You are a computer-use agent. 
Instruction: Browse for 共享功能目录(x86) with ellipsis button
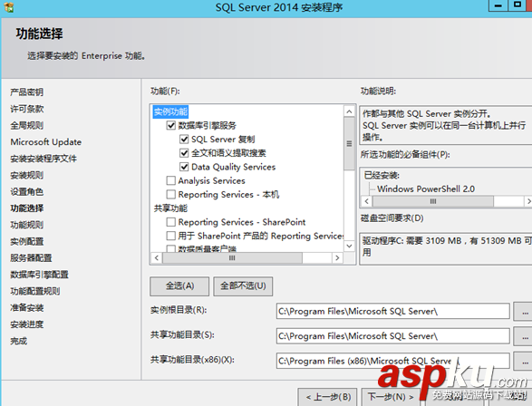coord(524,361)
